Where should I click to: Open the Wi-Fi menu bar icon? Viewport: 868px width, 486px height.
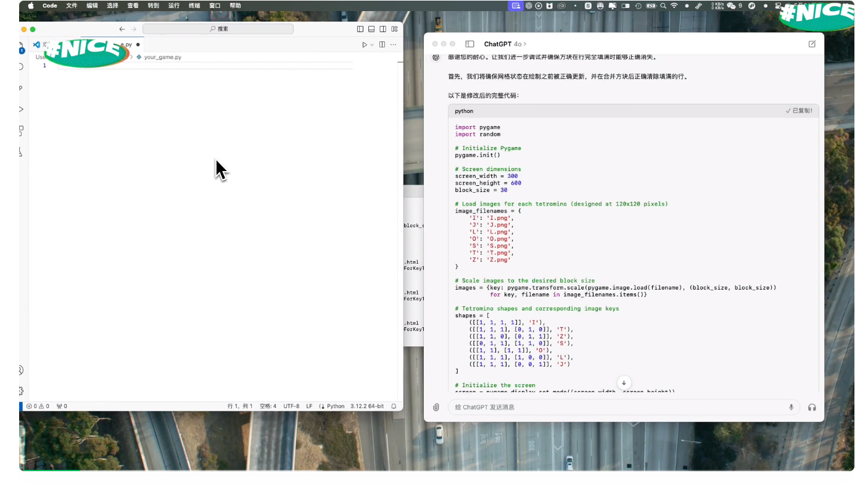click(674, 6)
